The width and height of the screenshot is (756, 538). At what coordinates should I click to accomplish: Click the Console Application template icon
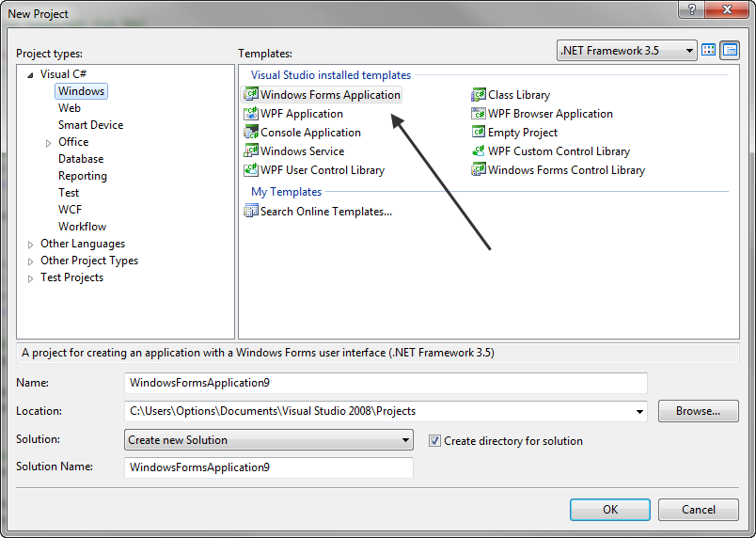(251, 132)
